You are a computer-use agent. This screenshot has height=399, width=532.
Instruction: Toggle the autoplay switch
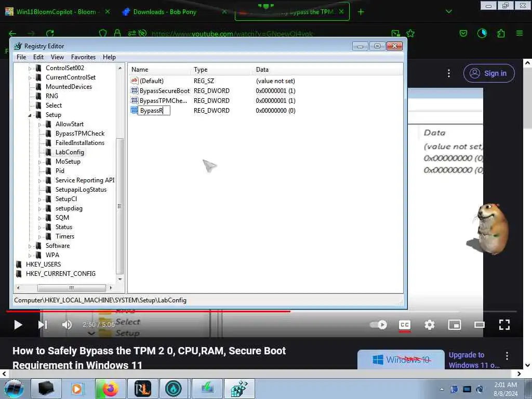(378, 325)
